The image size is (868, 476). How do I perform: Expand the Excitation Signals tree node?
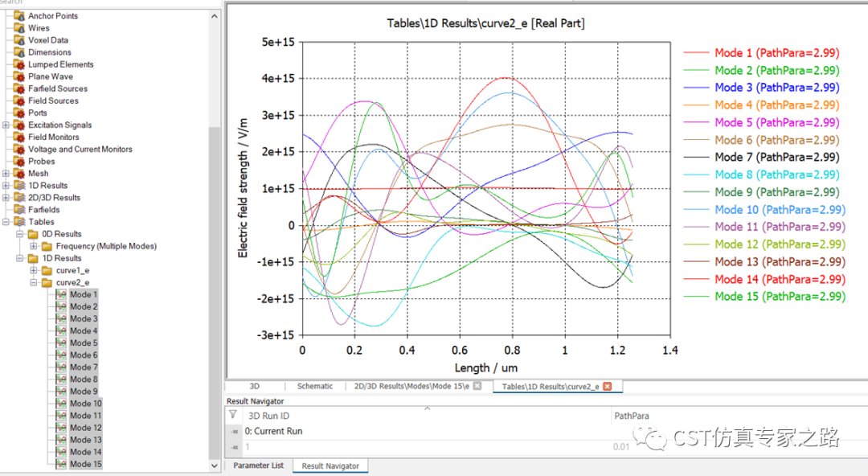6,125
